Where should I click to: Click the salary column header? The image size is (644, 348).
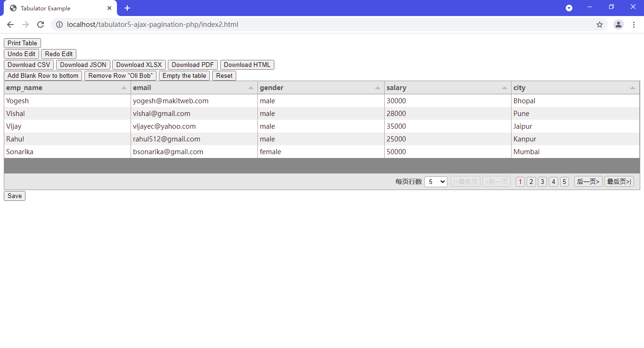[x=448, y=88]
